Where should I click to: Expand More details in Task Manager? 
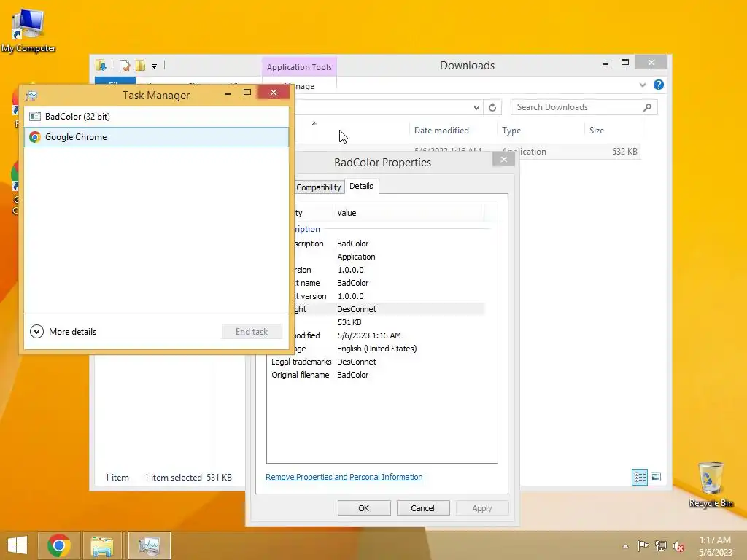(63, 332)
